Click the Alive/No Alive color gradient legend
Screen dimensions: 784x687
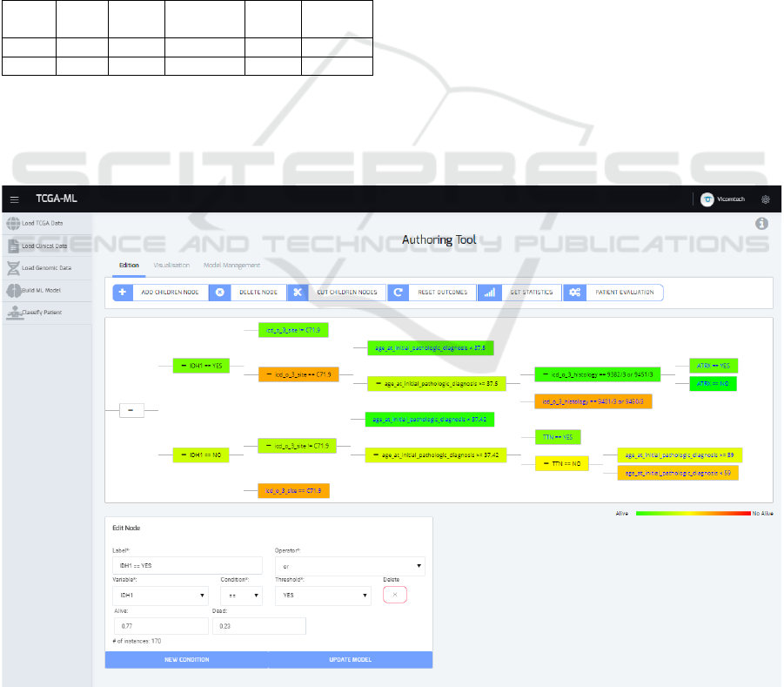coord(692,514)
